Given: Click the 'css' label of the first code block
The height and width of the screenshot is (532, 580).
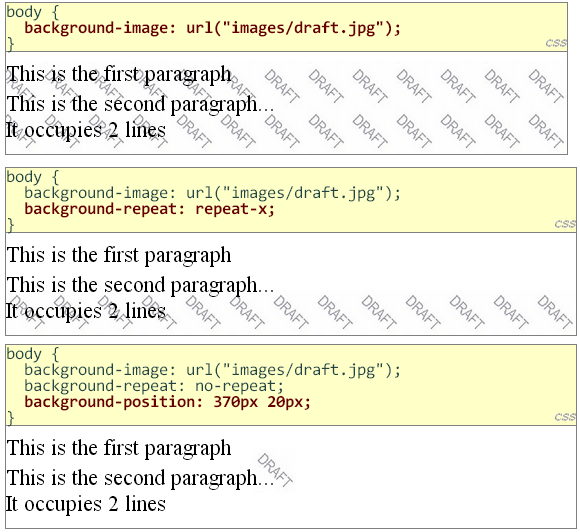Looking at the screenshot, I should pyautogui.click(x=556, y=43).
